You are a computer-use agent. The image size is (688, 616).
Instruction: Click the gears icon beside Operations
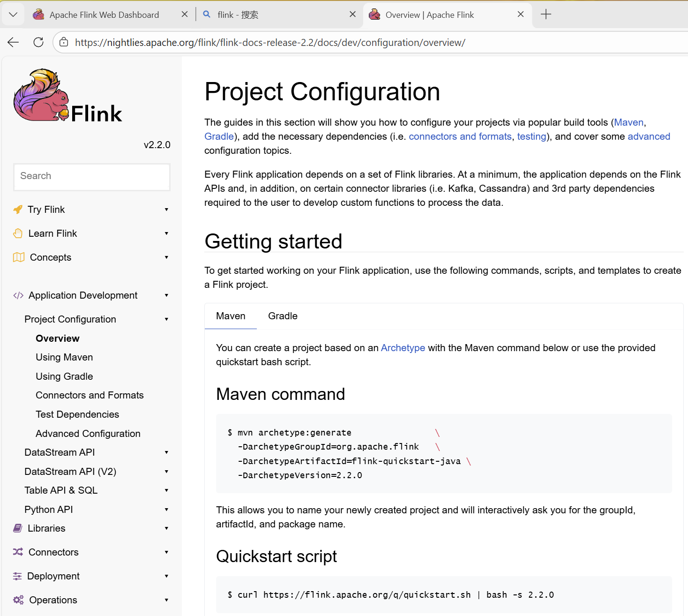[x=18, y=600]
